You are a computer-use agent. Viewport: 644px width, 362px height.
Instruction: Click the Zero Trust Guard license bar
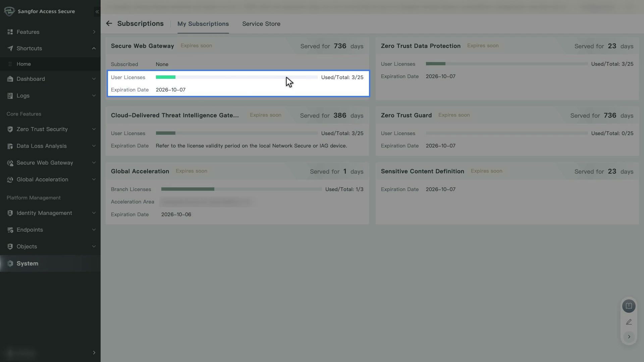pos(507,133)
